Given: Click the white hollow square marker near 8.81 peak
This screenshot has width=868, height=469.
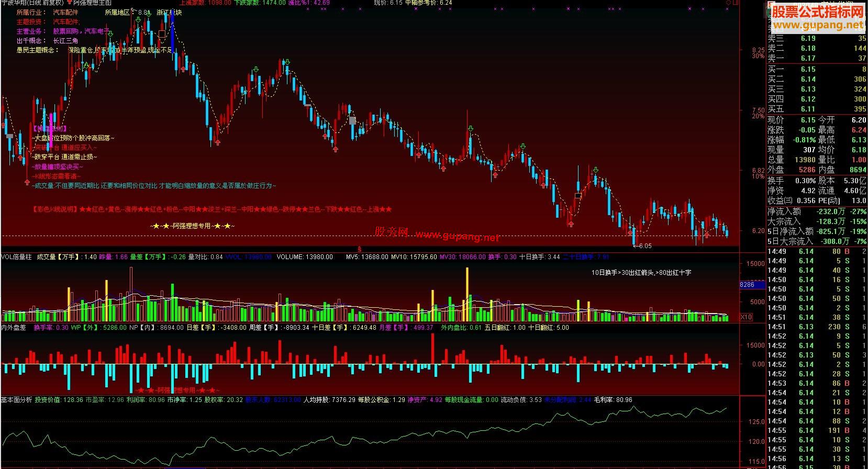Looking at the screenshot, I should coord(162,35).
